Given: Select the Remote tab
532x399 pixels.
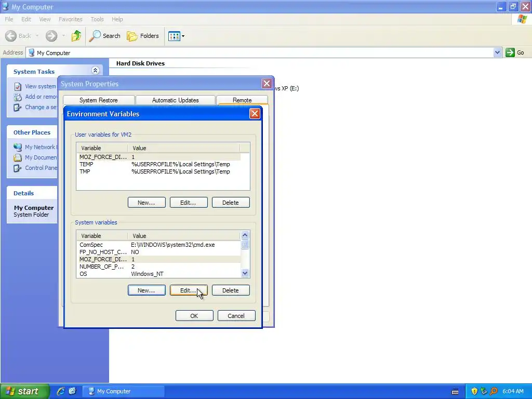Looking at the screenshot, I should [x=242, y=100].
